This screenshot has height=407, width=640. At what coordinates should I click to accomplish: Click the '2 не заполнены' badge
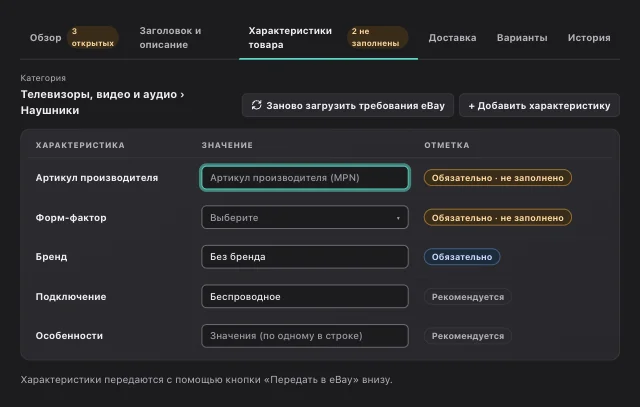tap(378, 38)
